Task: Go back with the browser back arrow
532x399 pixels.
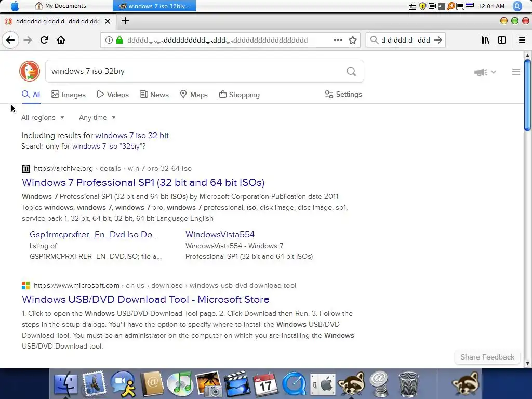Action: coord(10,40)
